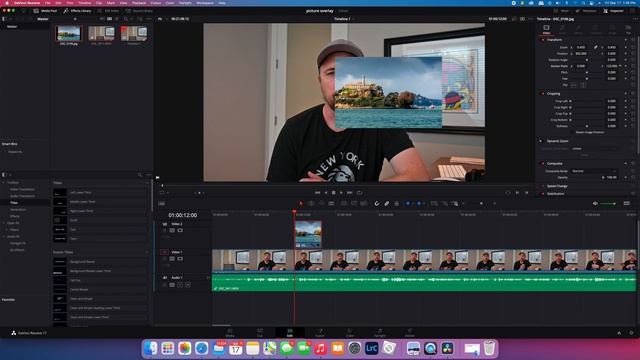Image resolution: width=640 pixels, height=360 pixels.
Task: Toggle the Composite section enable switch
Action: click(x=542, y=164)
